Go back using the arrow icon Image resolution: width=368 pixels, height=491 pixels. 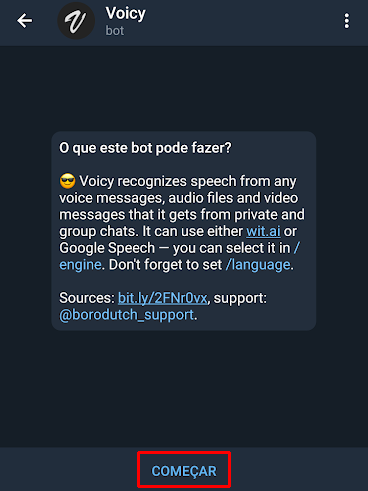(25, 21)
